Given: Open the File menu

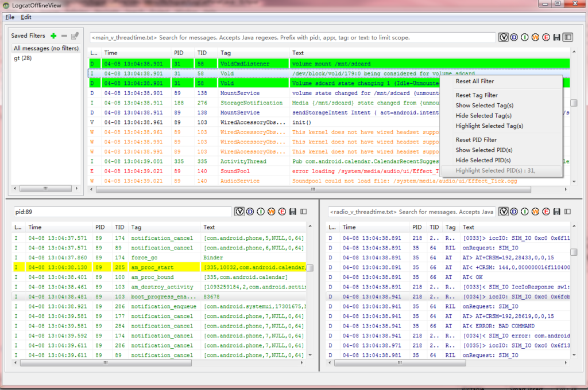Looking at the screenshot, I should click(x=10, y=17).
